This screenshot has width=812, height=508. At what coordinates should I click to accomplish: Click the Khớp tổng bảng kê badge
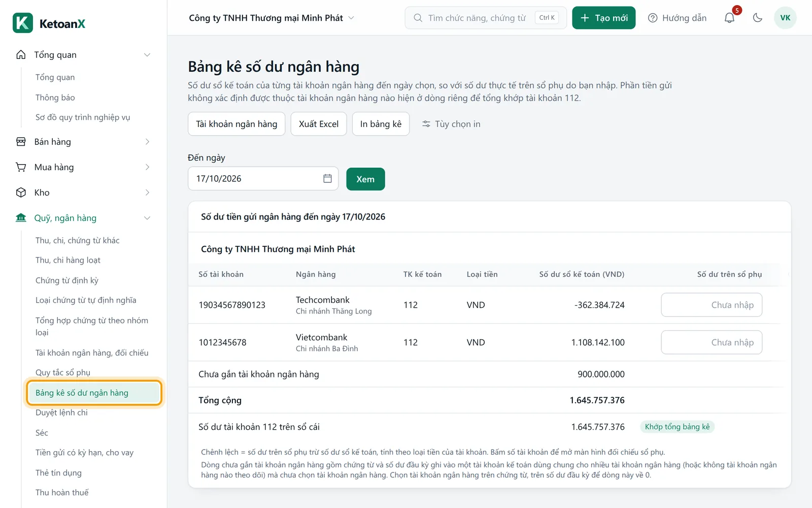coord(677,427)
